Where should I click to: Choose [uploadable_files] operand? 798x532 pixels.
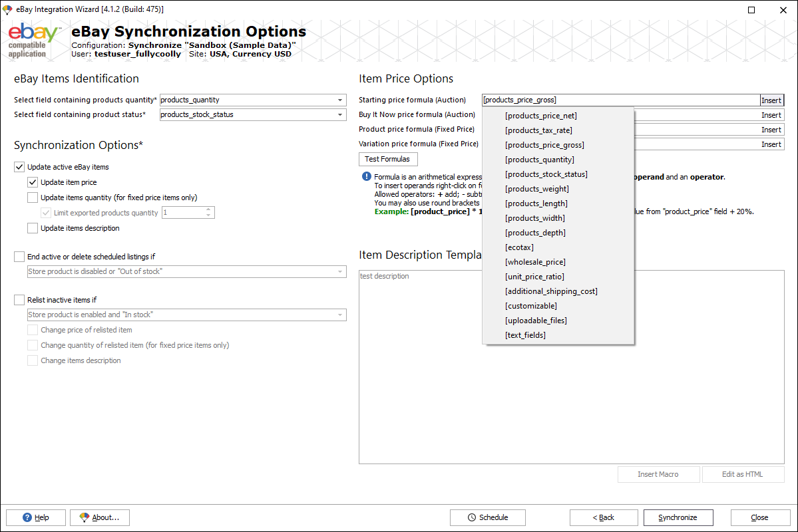click(x=558, y=321)
